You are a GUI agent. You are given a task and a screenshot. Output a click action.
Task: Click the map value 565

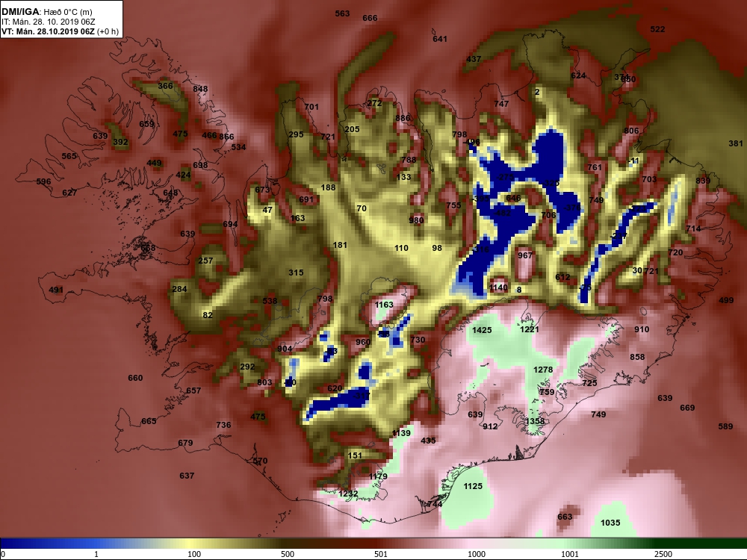(x=69, y=156)
